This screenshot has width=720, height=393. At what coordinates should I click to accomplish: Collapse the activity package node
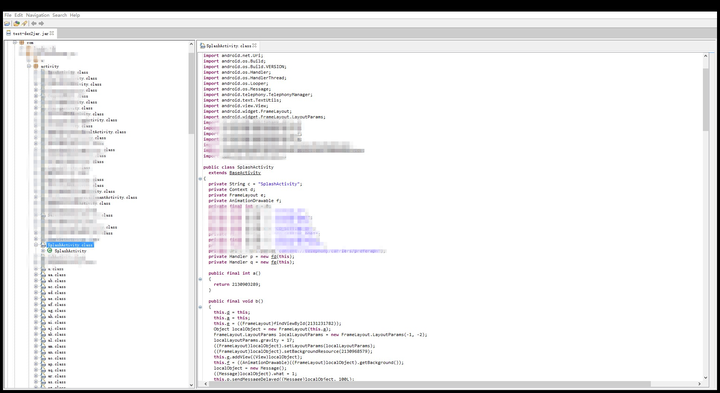point(29,66)
